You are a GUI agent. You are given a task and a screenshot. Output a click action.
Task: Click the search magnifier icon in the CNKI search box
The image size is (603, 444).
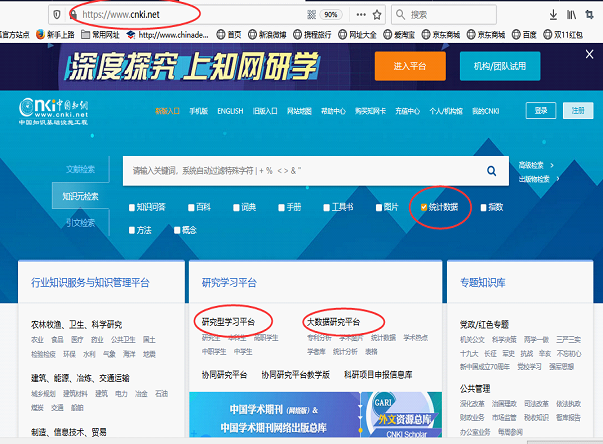point(491,171)
